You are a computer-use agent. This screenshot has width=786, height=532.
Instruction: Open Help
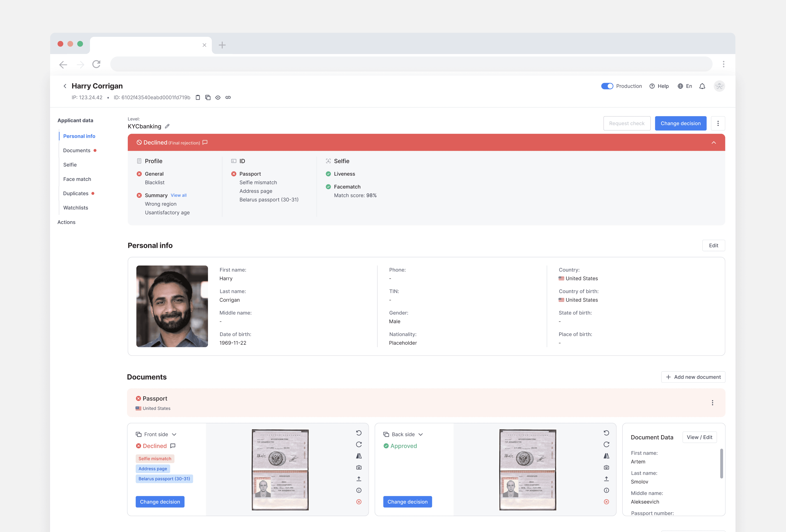click(659, 86)
